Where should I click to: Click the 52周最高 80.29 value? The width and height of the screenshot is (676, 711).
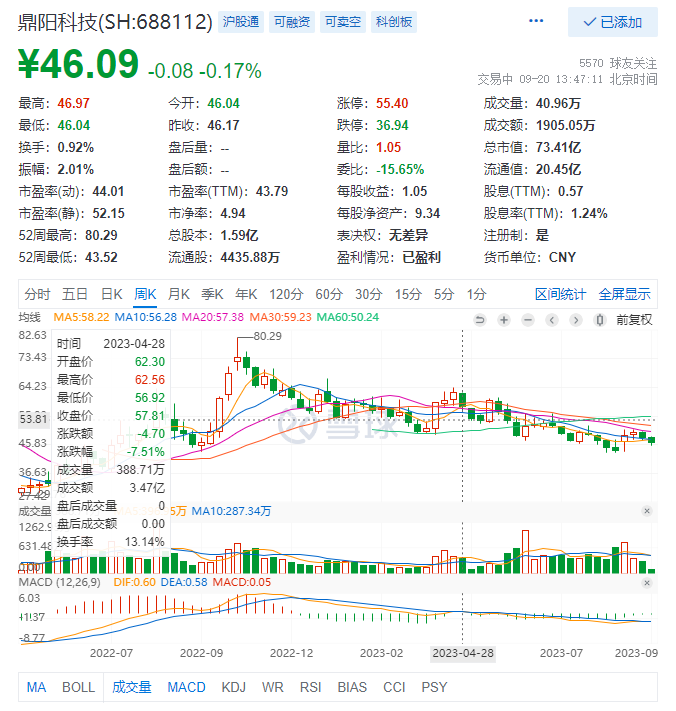(x=101, y=235)
